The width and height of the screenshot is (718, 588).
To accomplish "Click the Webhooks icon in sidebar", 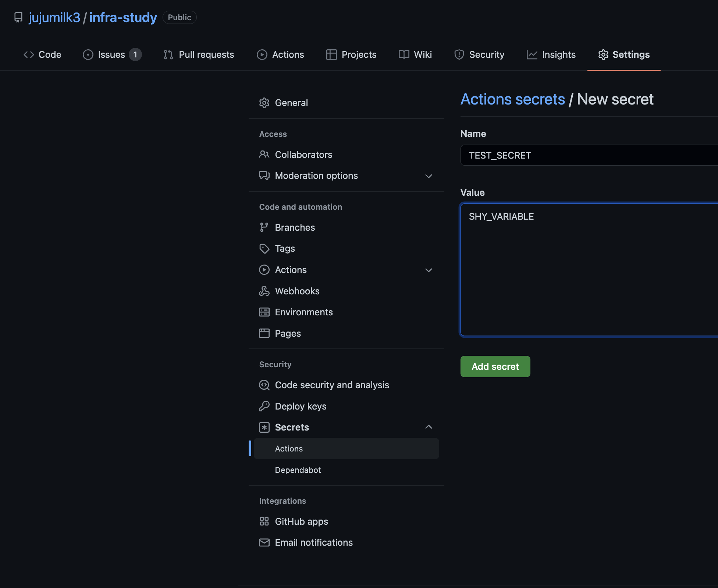I will (x=264, y=291).
